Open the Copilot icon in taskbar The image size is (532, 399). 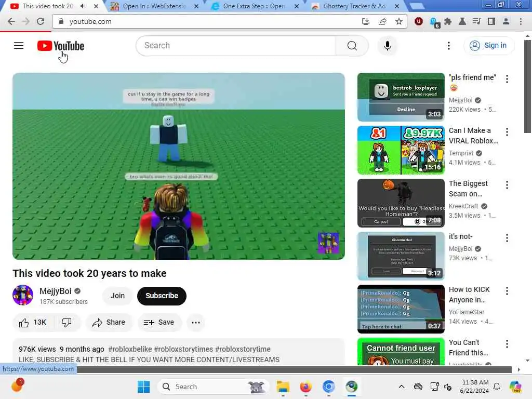515,387
